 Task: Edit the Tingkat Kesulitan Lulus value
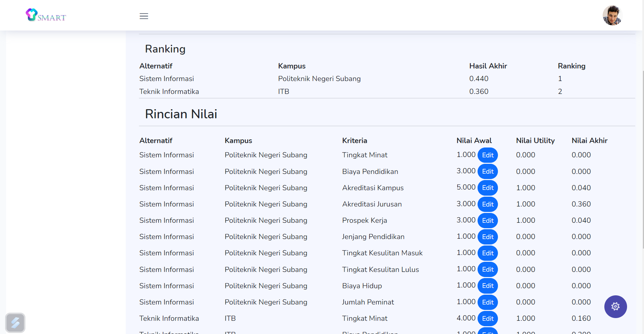[x=487, y=270]
